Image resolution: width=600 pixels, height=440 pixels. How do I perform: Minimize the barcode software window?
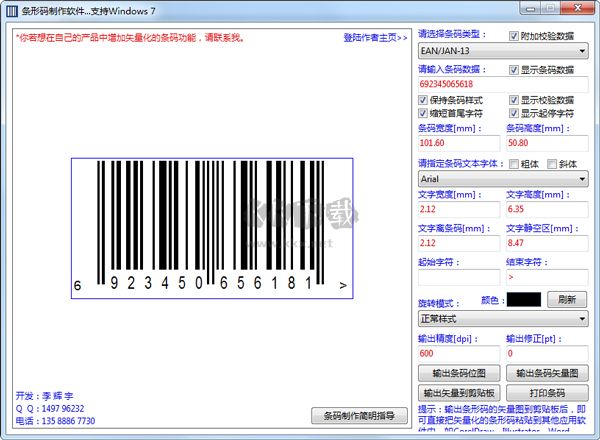(530, 8)
